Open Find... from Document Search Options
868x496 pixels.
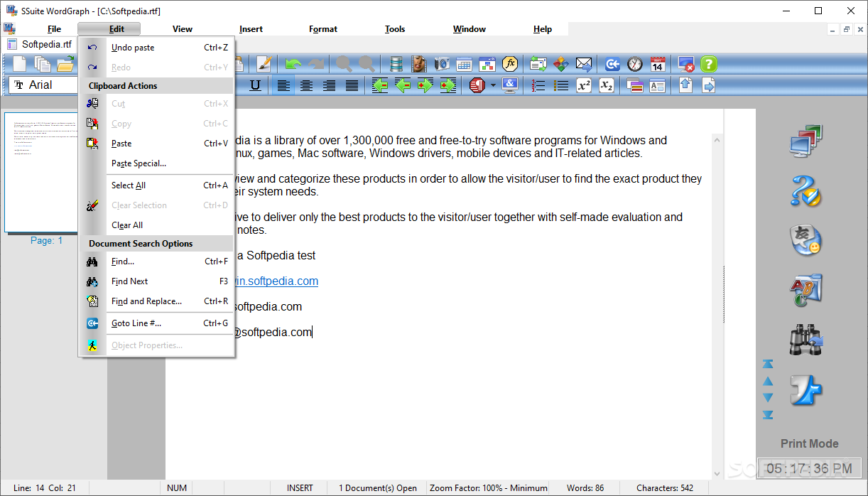coord(157,262)
